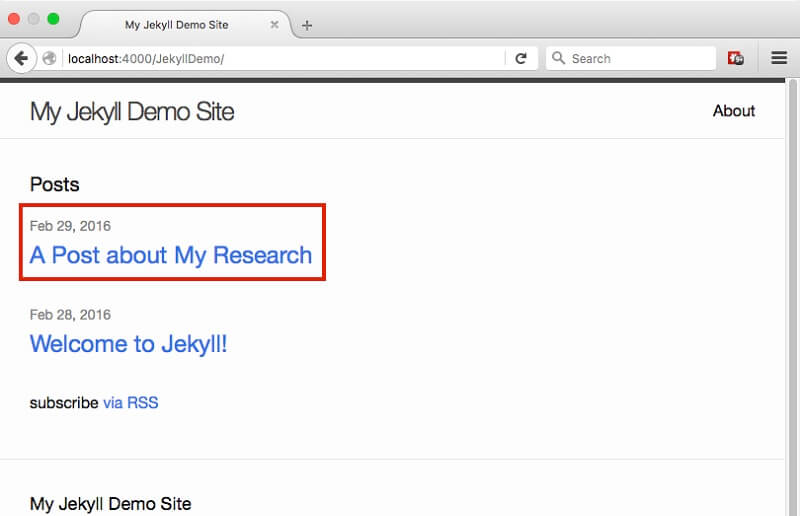Subscribe via RSS link
The image size is (800, 516).
tap(131, 403)
